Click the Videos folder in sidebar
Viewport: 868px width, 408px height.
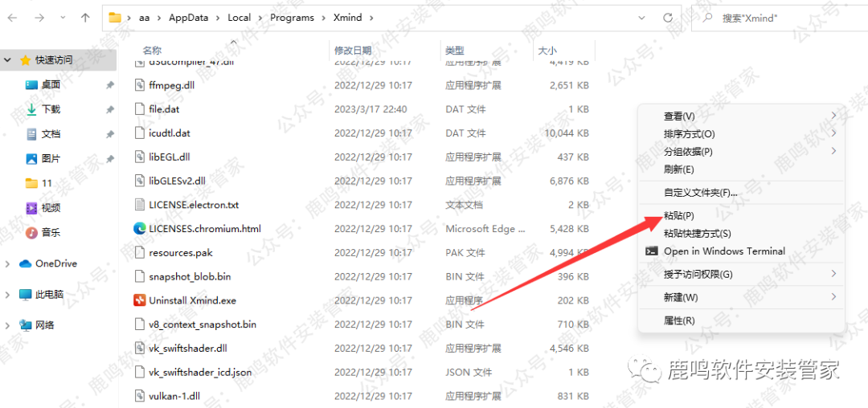[50, 208]
